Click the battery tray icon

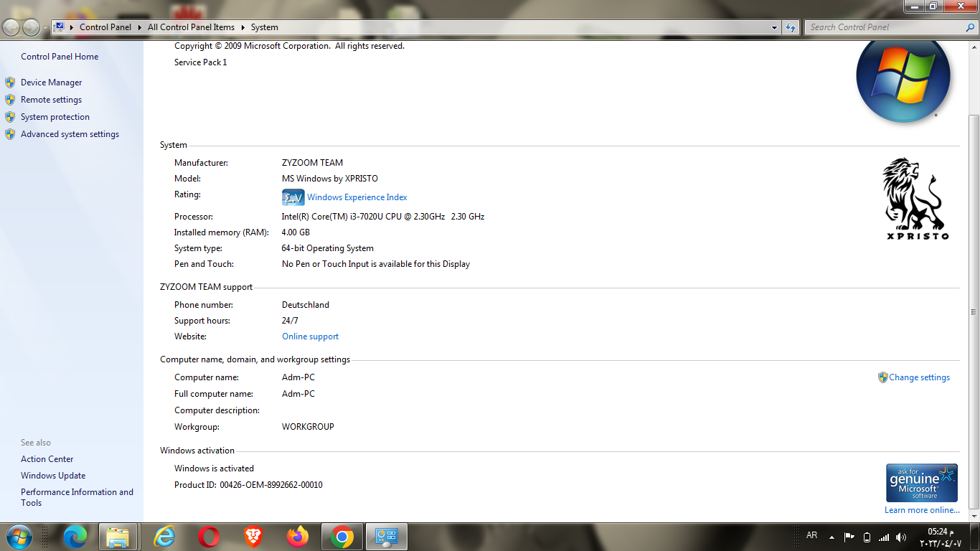coord(867,537)
